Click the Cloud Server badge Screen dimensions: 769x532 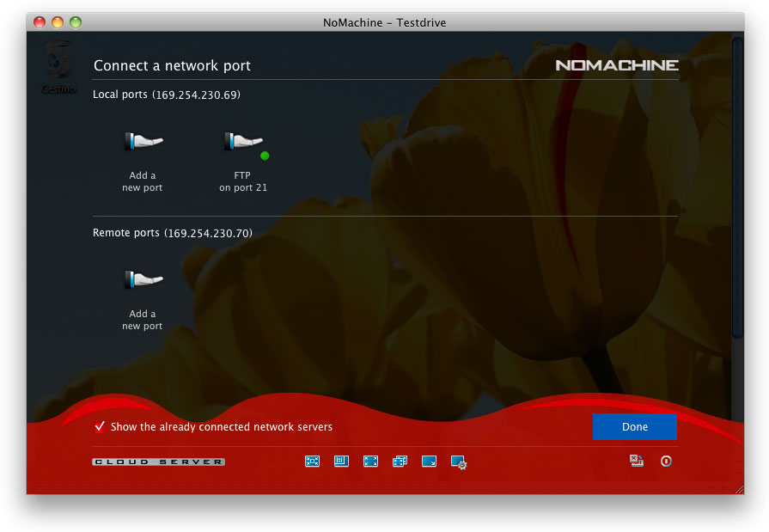[158, 462]
